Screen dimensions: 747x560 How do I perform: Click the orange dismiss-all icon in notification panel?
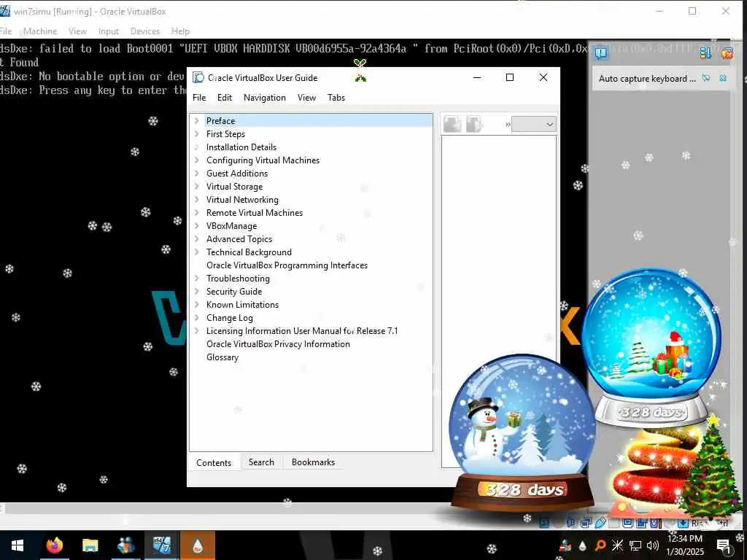pos(727,52)
